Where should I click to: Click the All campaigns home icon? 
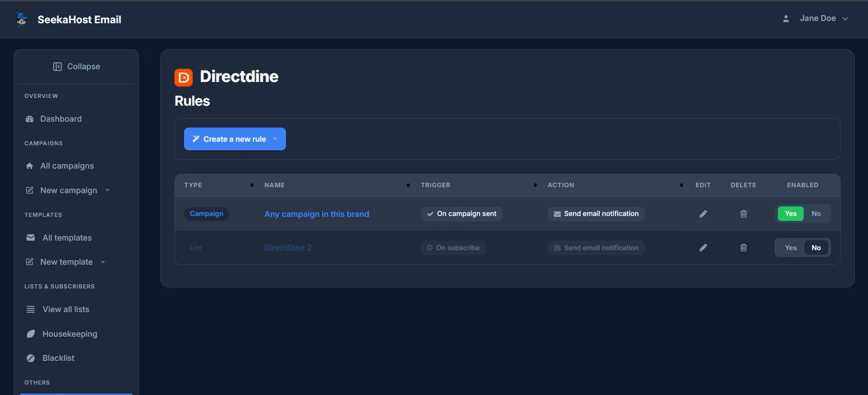(30, 166)
